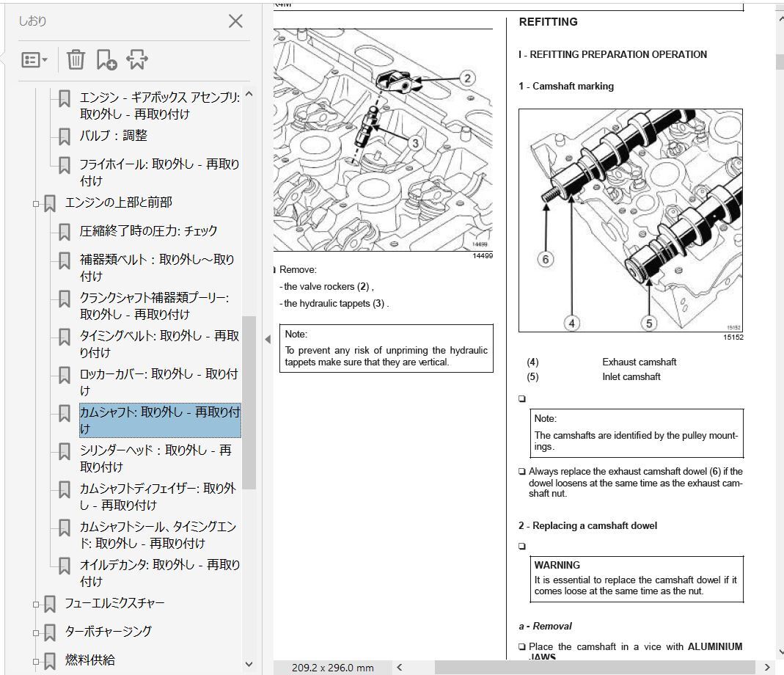The width and height of the screenshot is (784, 675).
Task: Click bookmark icon beside クランクシャフト補器類プーリー
Action: point(64,299)
